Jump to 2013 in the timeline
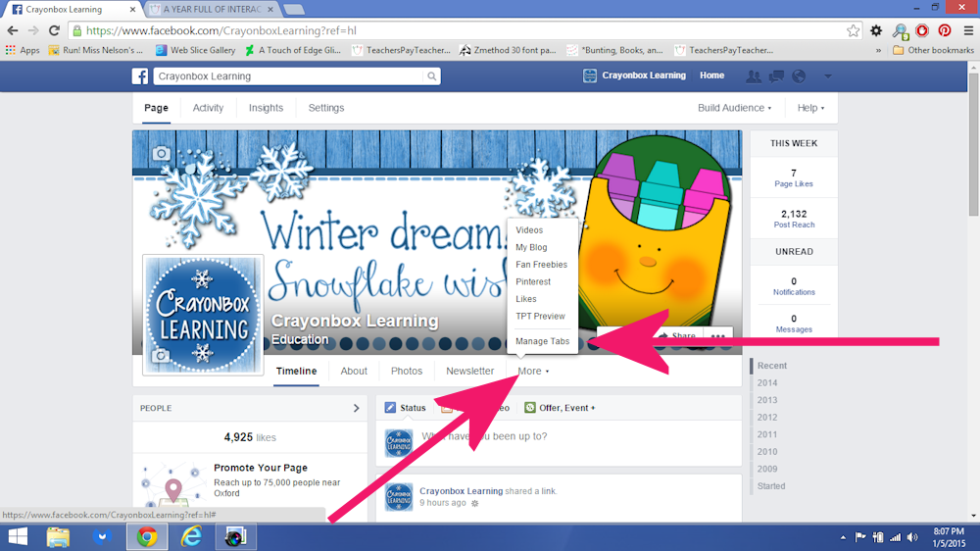The height and width of the screenshot is (551, 980). click(767, 400)
